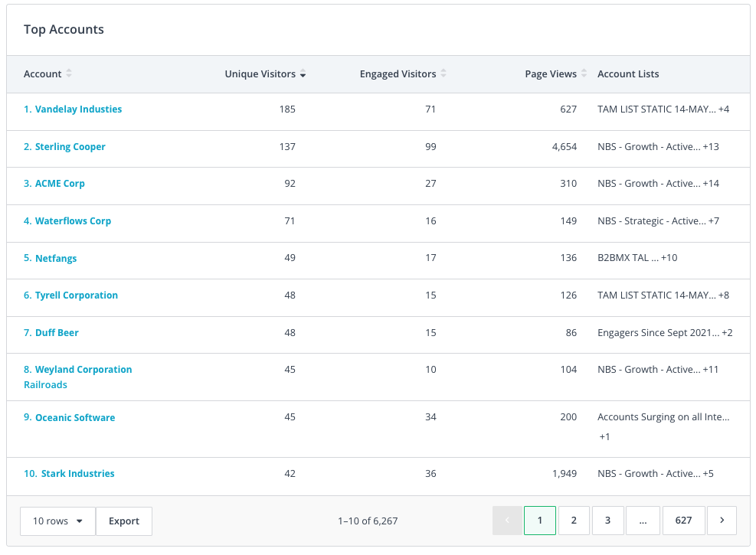Click ACME Corp's 27 engaged visitors

[x=430, y=184]
